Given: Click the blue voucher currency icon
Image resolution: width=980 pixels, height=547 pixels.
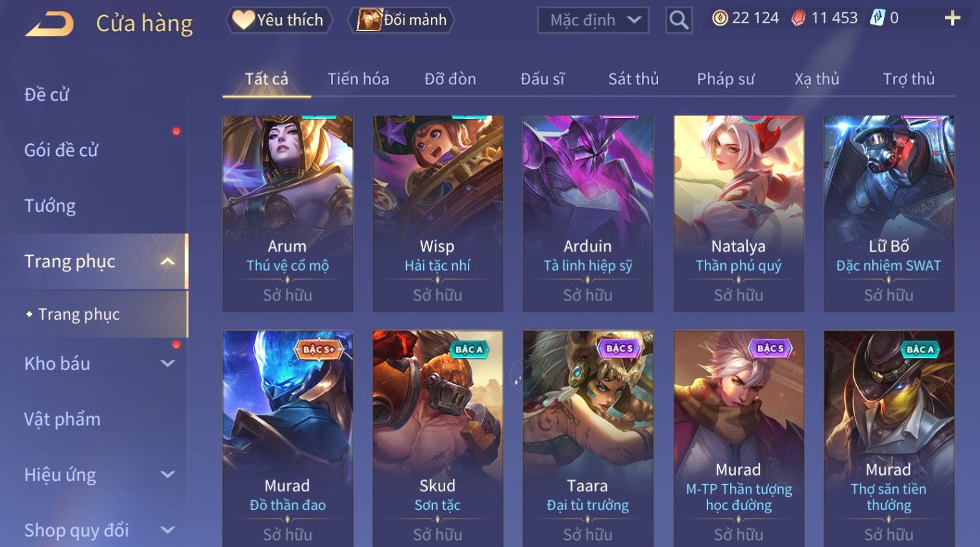Looking at the screenshot, I should point(877,18).
